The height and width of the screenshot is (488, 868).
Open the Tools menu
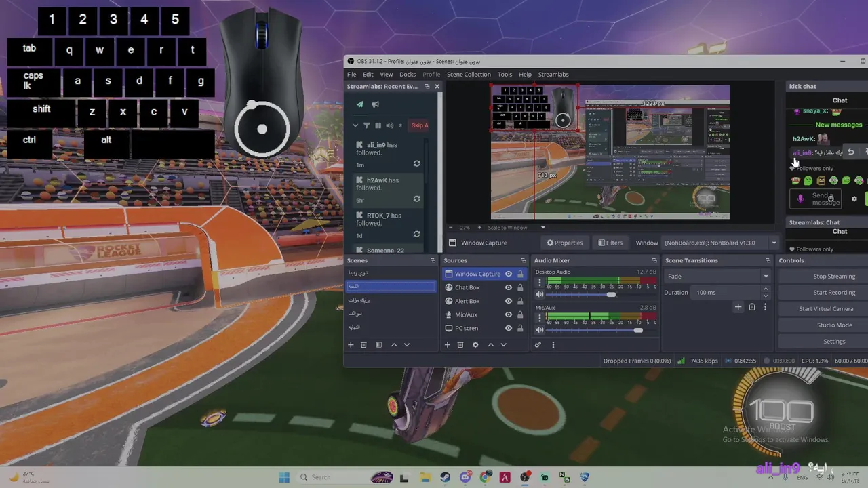(505, 75)
